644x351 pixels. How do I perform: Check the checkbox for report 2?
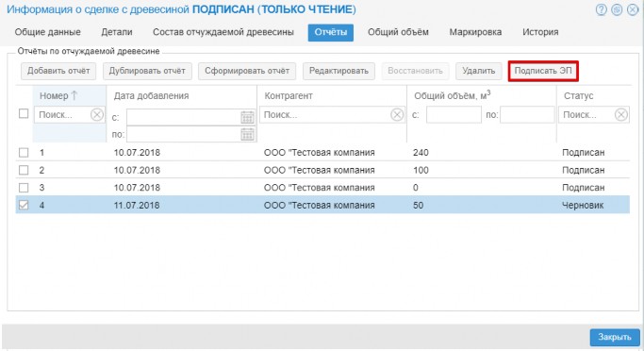point(24,170)
